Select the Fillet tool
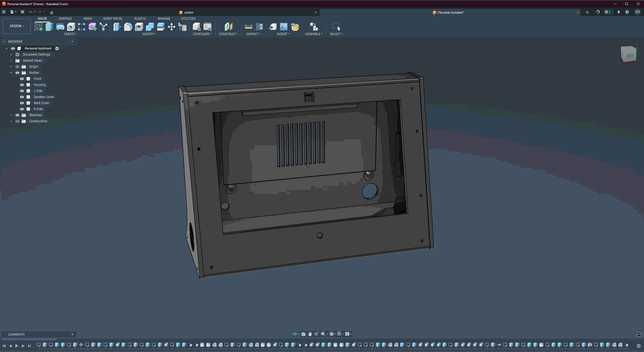Screen dimensions: 644x352 [x=128, y=27]
